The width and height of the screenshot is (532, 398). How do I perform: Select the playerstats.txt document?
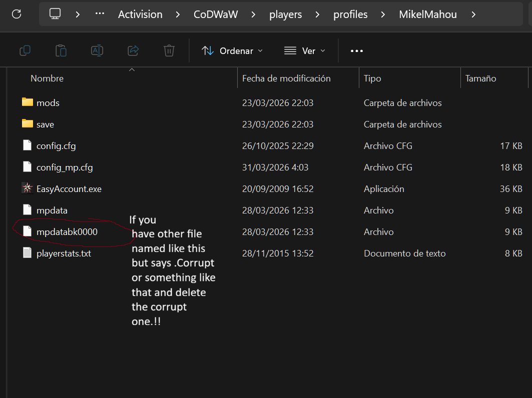tap(64, 253)
